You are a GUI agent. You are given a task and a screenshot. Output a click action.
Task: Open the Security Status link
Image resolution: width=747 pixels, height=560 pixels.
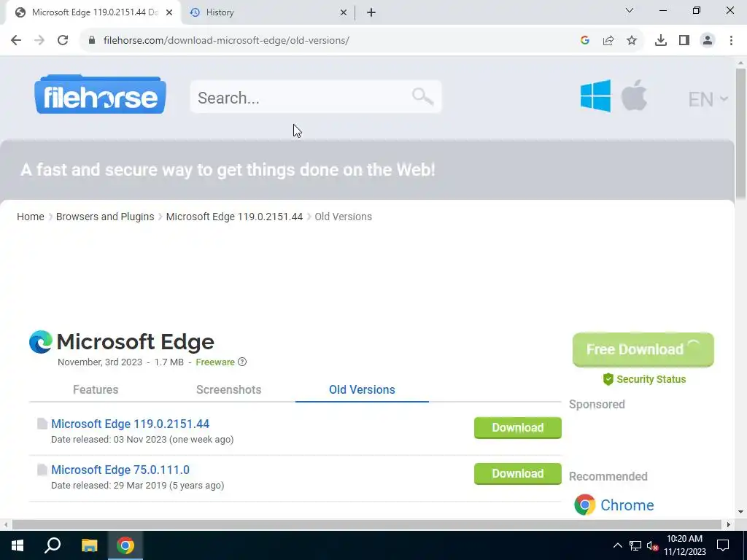click(644, 379)
